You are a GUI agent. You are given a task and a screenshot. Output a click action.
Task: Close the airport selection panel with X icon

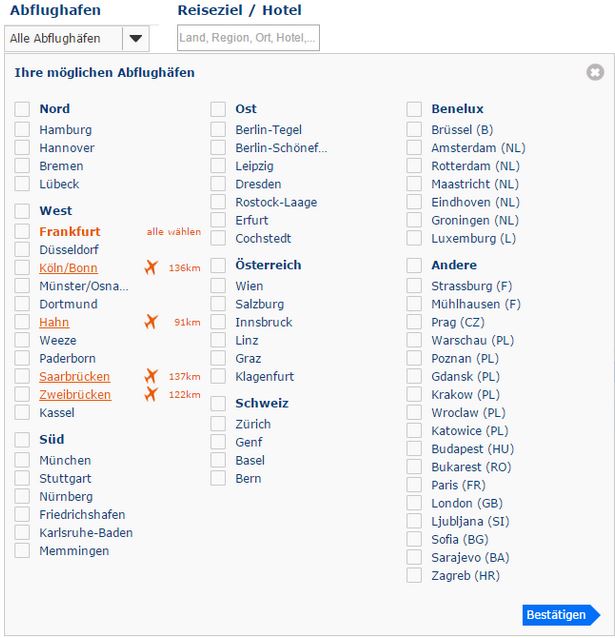pyautogui.click(x=595, y=72)
